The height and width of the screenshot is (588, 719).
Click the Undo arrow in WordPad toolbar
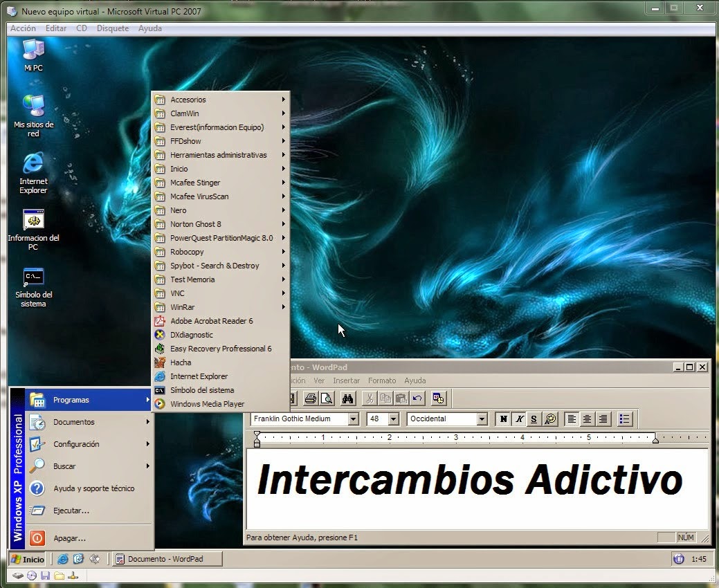coord(417,398)
